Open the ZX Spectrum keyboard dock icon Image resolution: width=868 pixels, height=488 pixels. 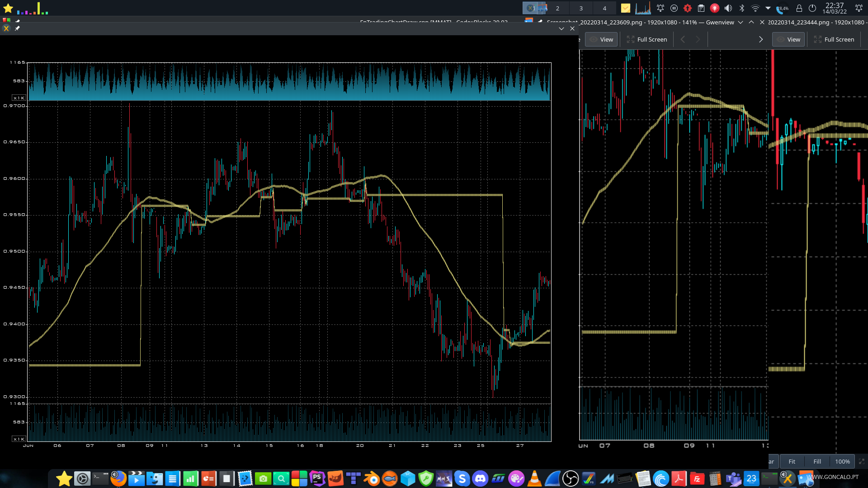tap(625, 478)
